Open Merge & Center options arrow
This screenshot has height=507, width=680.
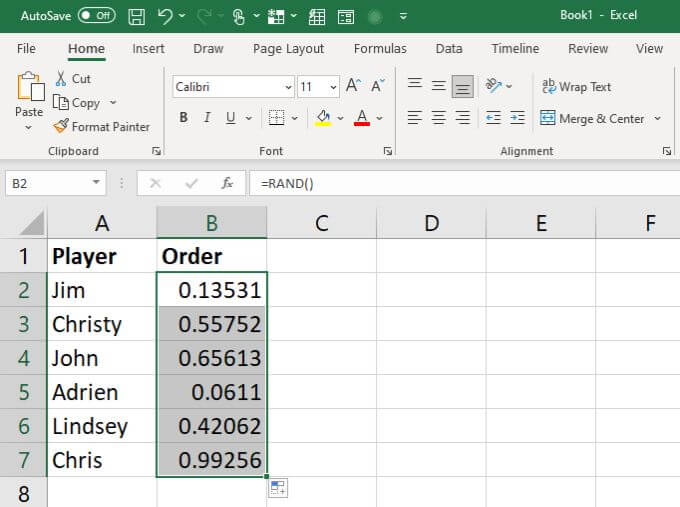pyautogui.click(x=658, y=118)
